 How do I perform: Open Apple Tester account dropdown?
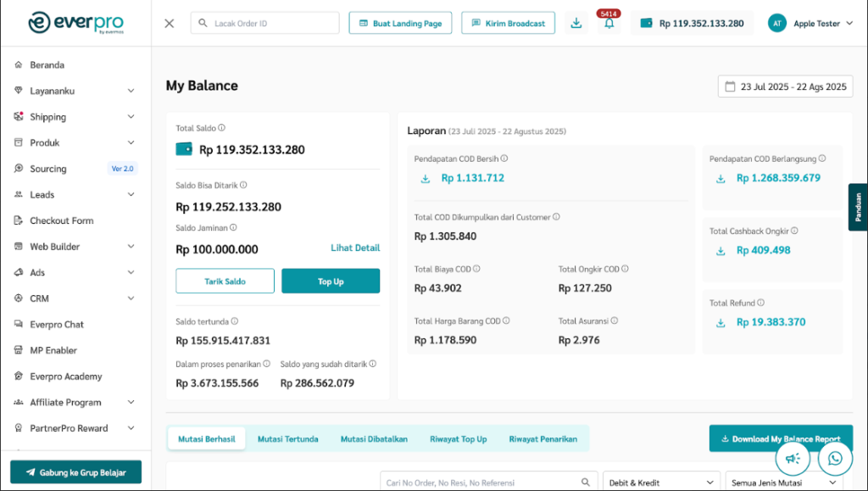pos(810,23)
